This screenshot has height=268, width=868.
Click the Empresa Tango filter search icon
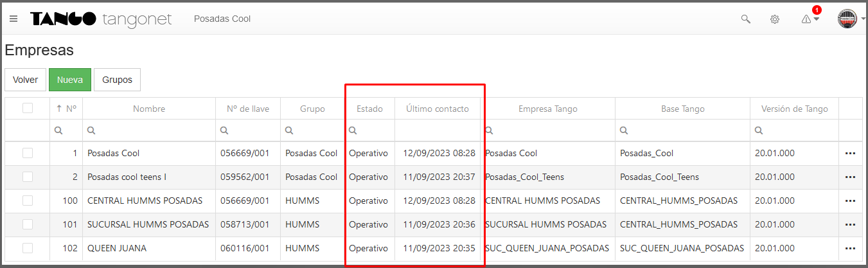(x=489, y=130)
